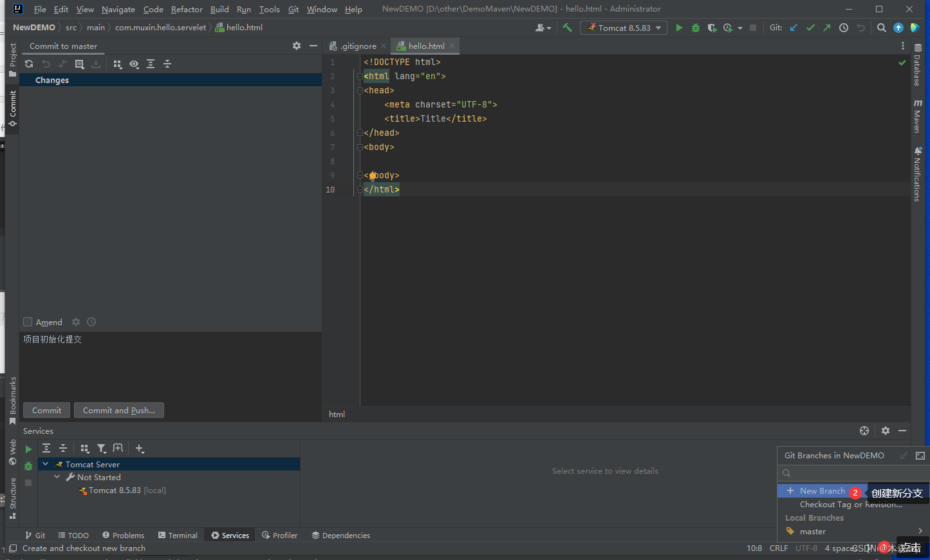The height and width of the screenshot is (560, 930).
Task: Open Commit panel gear options
Action: tap(297, 46)
